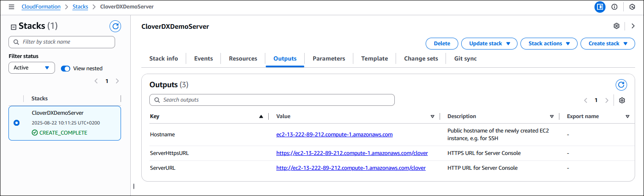Click the HTTPS URL for Server Console description
Image resolution: width=644 pixels, height=196 pixels.
click(x=484, y=153)
